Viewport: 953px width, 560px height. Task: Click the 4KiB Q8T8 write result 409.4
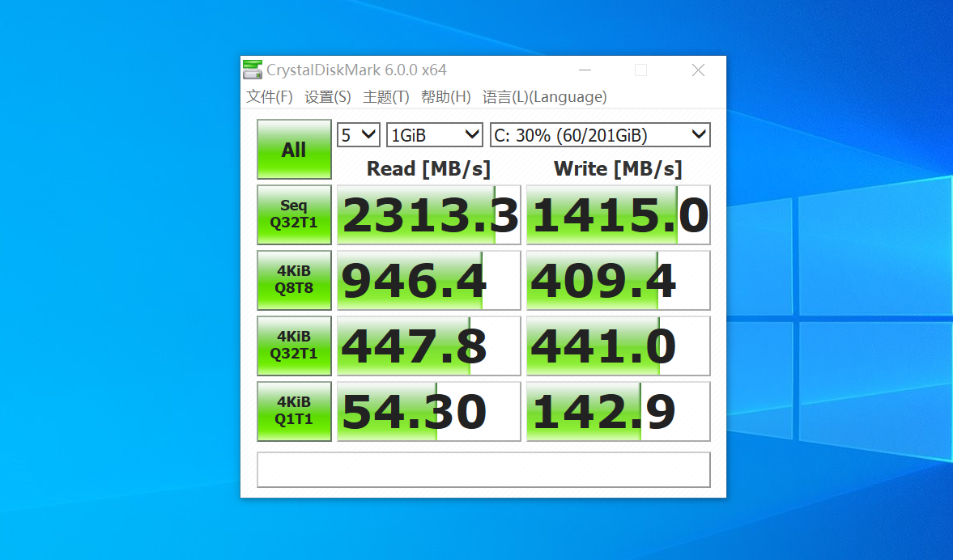pos(618,280)
